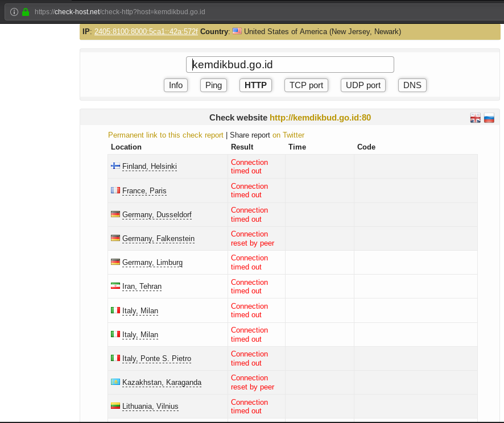Click the kemdikbud.go.id host input field
The image size is (504, 423).
point(290,65)
